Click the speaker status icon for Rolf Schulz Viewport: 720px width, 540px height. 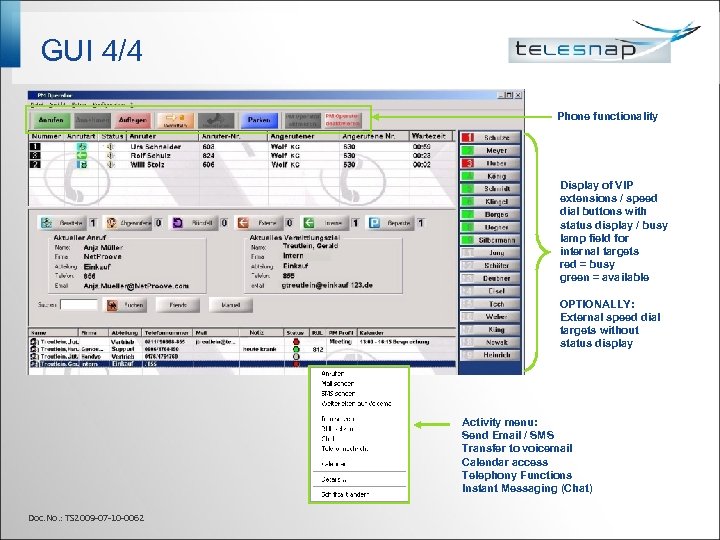click(110, 155)
